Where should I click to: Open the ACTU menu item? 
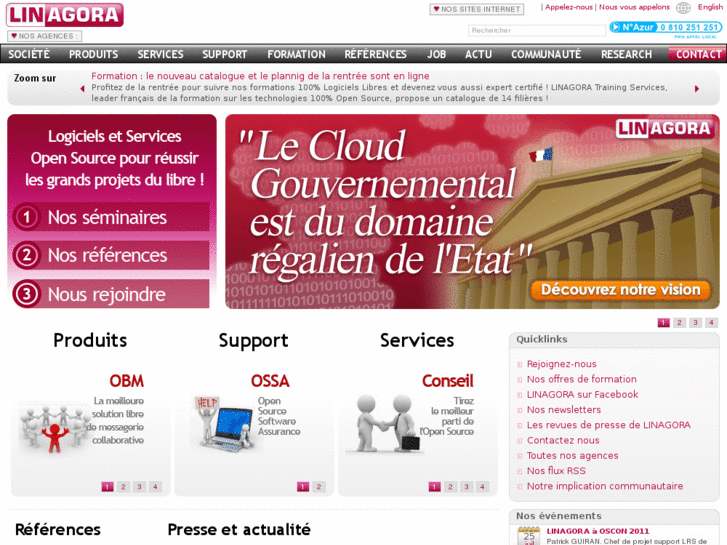click(478, 54)
